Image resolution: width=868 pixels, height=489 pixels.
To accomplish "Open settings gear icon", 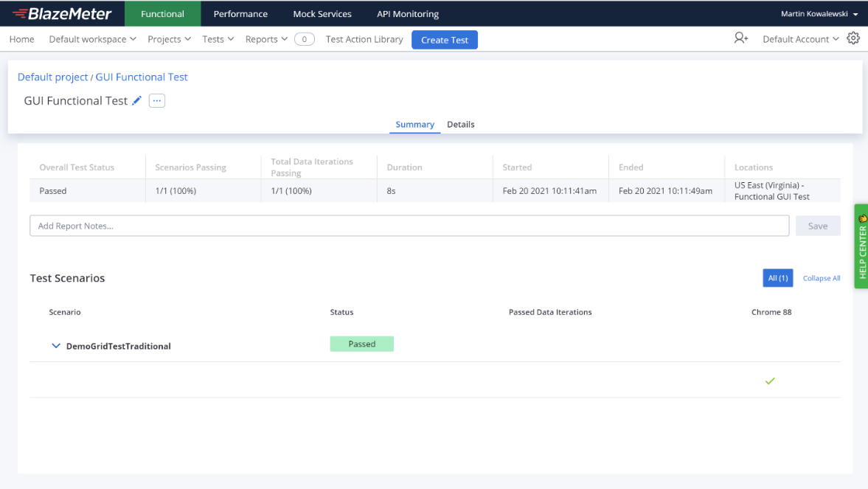I will point(853,38).
